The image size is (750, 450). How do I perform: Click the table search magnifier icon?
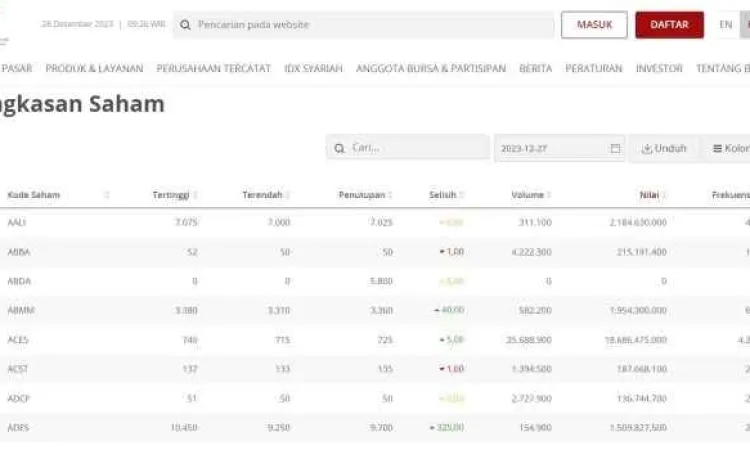pos(339,149)
